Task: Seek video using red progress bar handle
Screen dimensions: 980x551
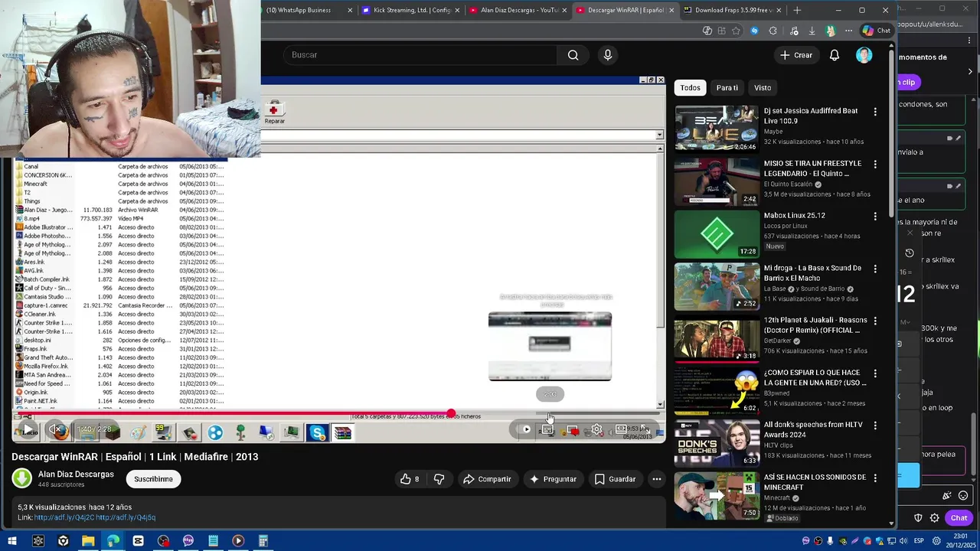Action: coord(452,413)
